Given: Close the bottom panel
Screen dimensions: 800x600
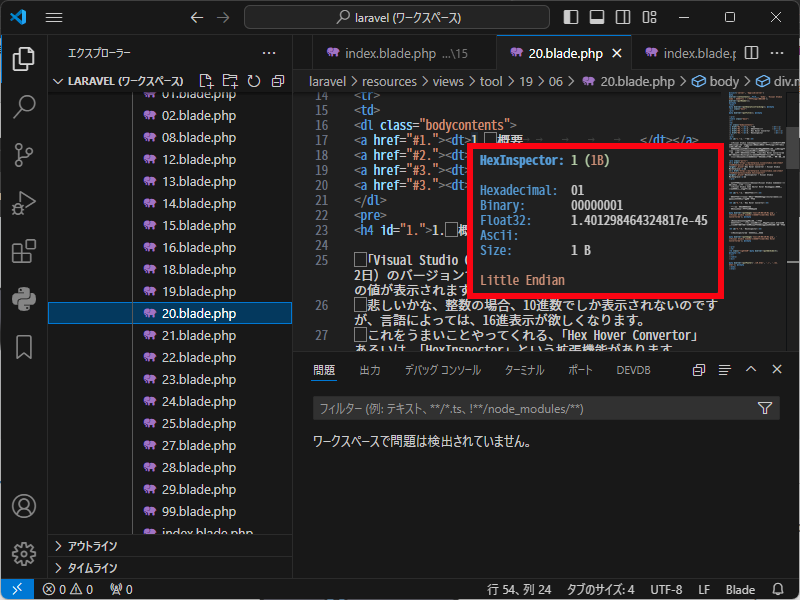Looking at the screenshot, I should tap(777, 369).
